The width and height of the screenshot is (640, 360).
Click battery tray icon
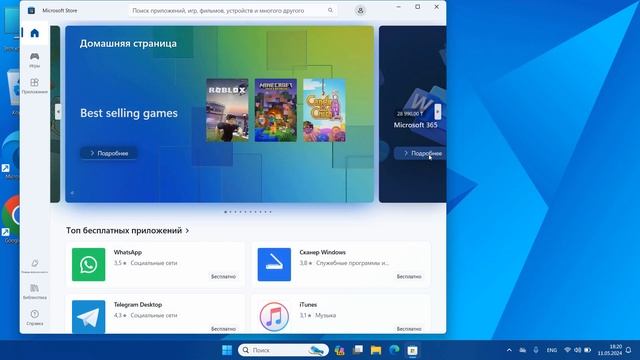tap(587, 350)
